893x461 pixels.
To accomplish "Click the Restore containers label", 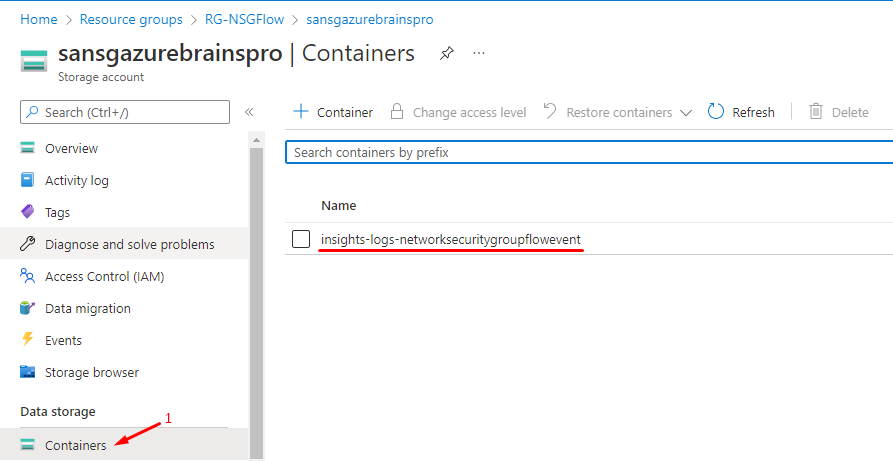I will (619, 113).
